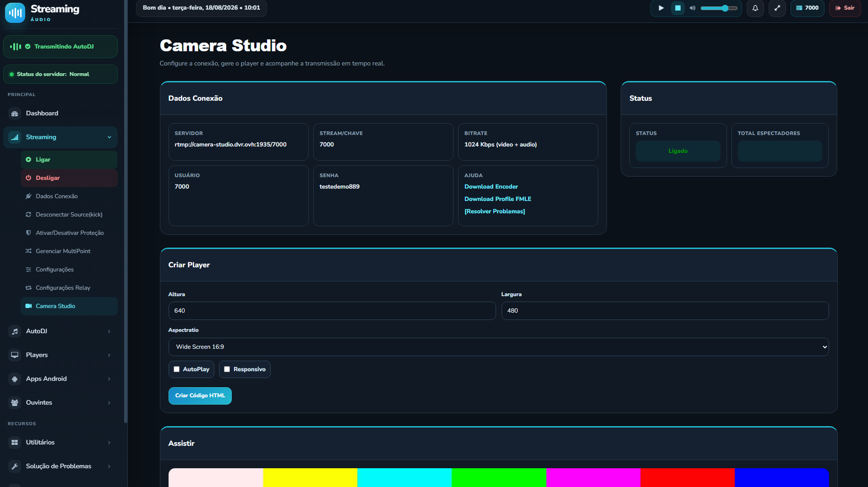Click the Streaming signal bars icon
Viewport: 868px width, 487px height.
pyautogui.click(x=15, y=137)
